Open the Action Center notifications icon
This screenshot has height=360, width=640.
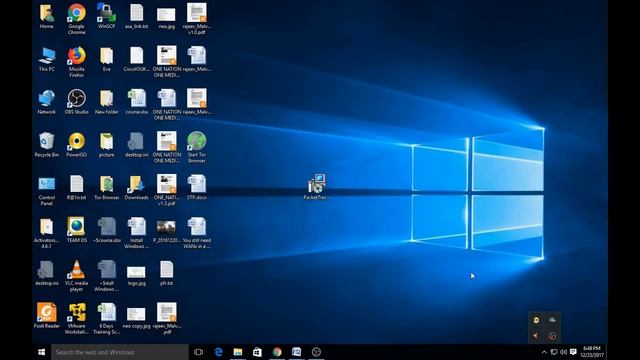[x=573, y=352]
